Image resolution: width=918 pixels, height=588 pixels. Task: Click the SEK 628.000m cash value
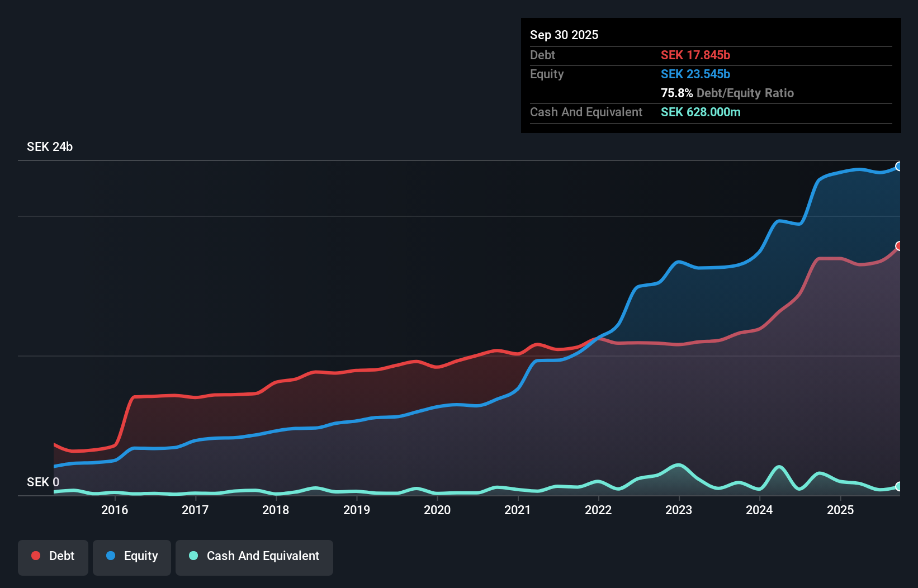[x=701, y=112]
